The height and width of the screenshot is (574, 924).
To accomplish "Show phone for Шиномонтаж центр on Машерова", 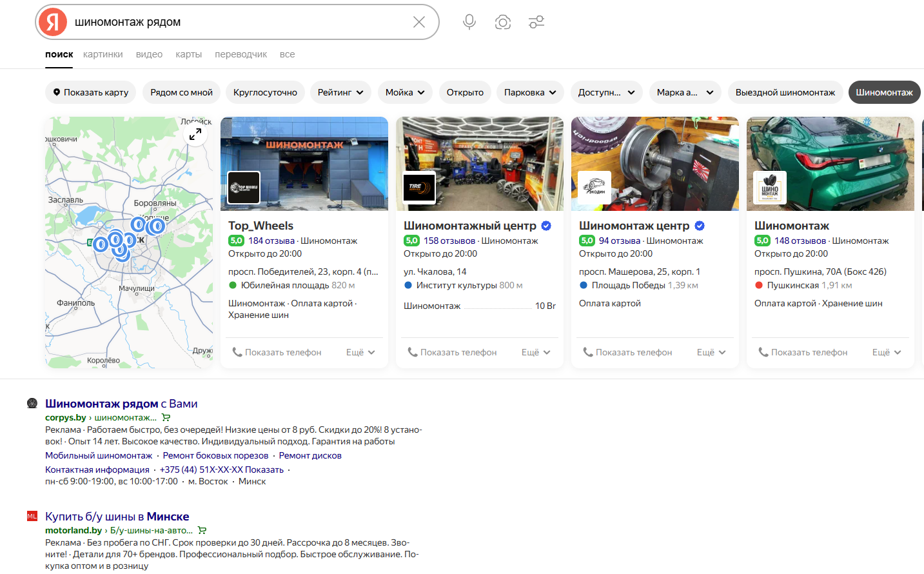I will click(627, 352).
